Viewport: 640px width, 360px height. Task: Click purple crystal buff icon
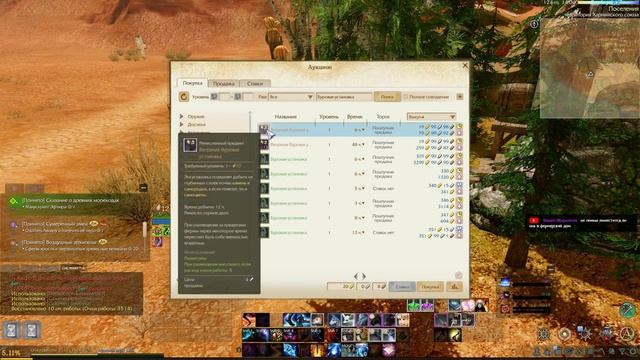tap(427, 305)
